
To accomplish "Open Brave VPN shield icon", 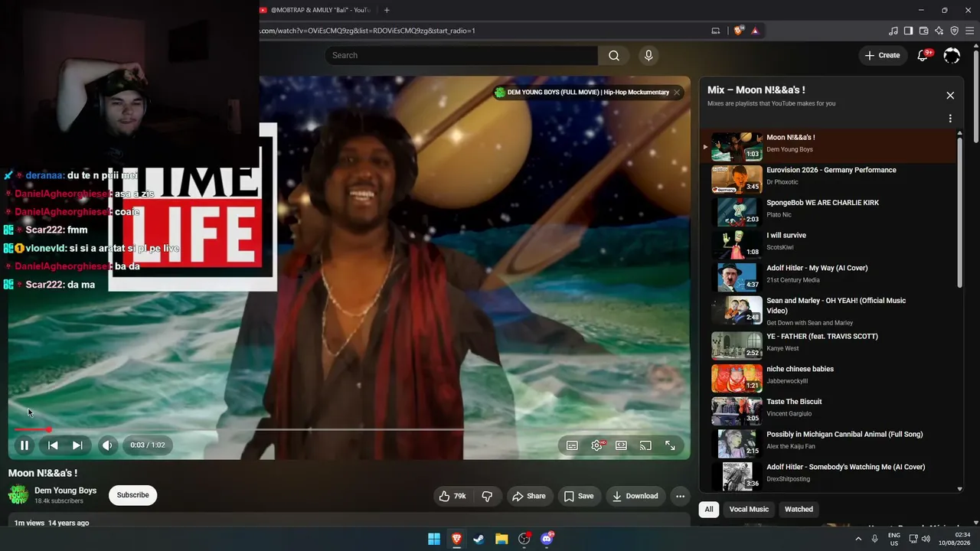I will (x=955, y=31).
